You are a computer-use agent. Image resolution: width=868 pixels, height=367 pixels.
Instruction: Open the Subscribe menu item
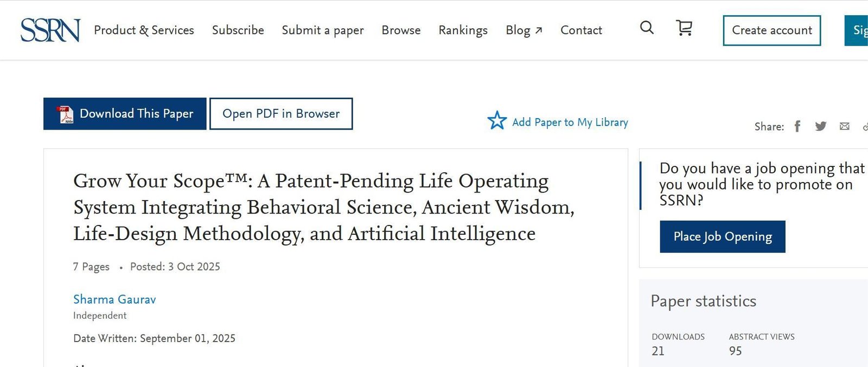[238, 30]
